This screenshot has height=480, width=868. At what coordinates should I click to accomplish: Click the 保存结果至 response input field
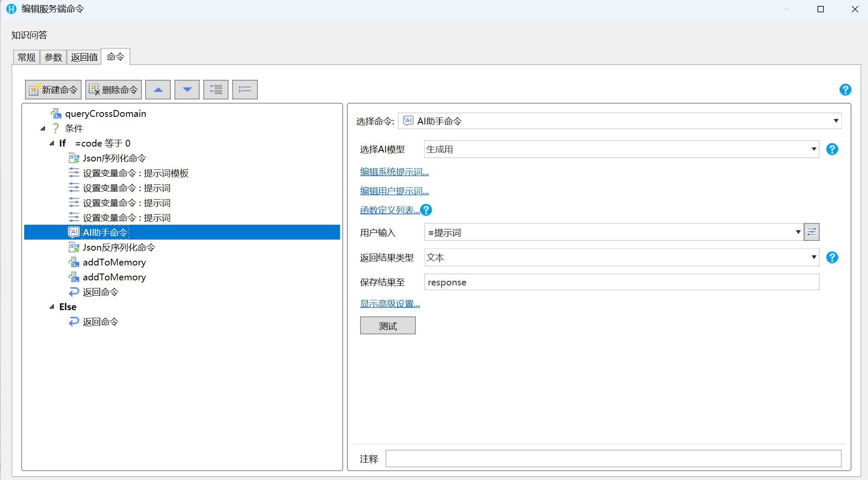tap(621, 282)
